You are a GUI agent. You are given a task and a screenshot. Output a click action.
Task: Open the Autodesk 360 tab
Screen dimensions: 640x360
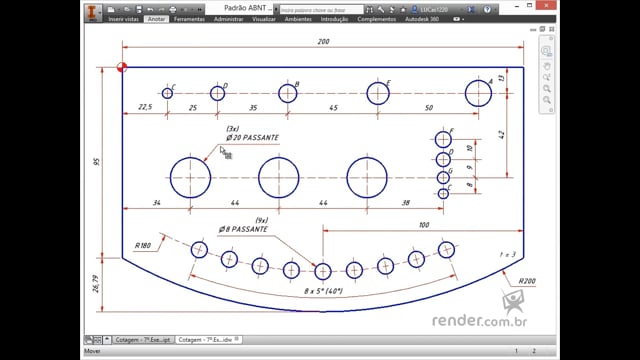[422, 19]
